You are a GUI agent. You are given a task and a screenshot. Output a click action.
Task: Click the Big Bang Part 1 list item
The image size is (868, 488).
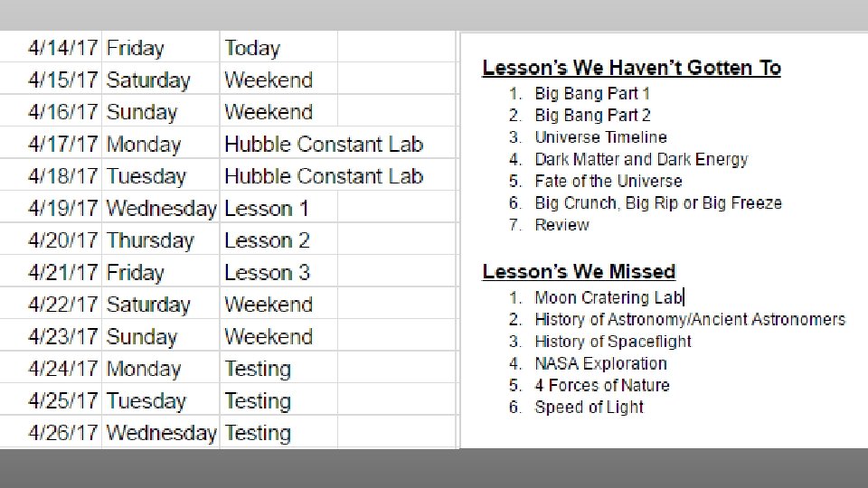592,93
